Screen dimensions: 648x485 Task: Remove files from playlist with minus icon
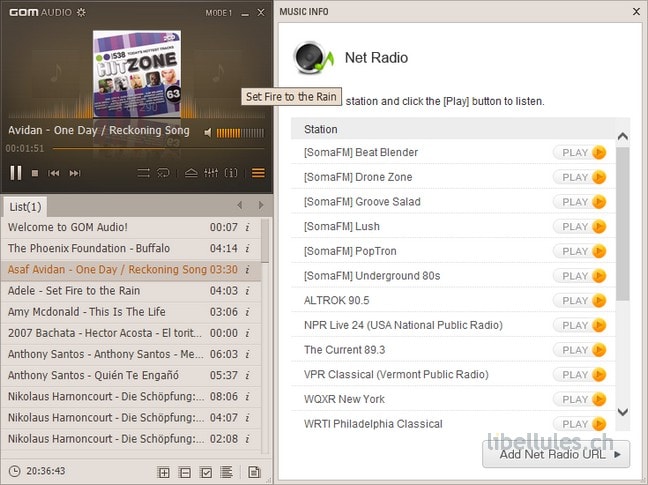185,472
